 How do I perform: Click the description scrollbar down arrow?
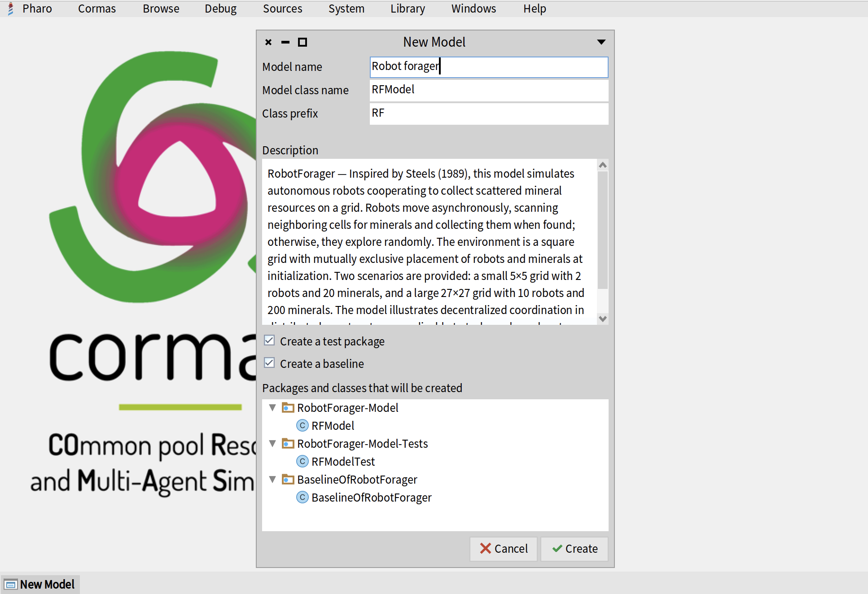(603, 319)
